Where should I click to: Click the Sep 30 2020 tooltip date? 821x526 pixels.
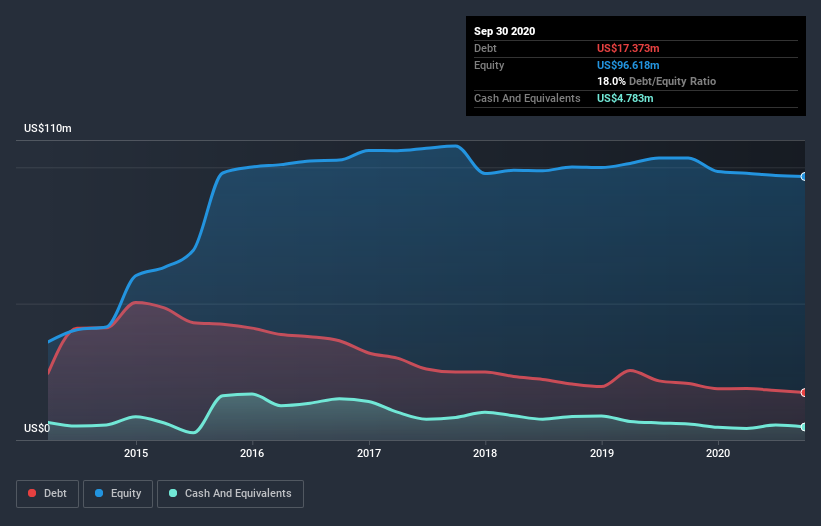pyautogui.click(x=505, y=31)
